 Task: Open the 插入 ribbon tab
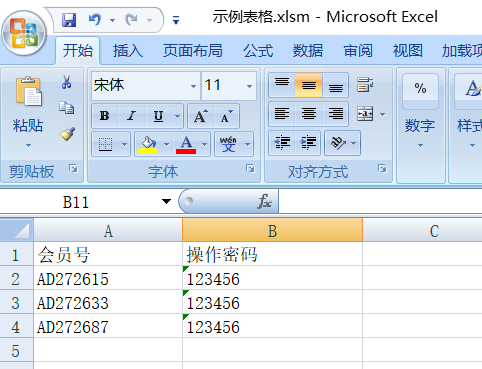(128, 51)
